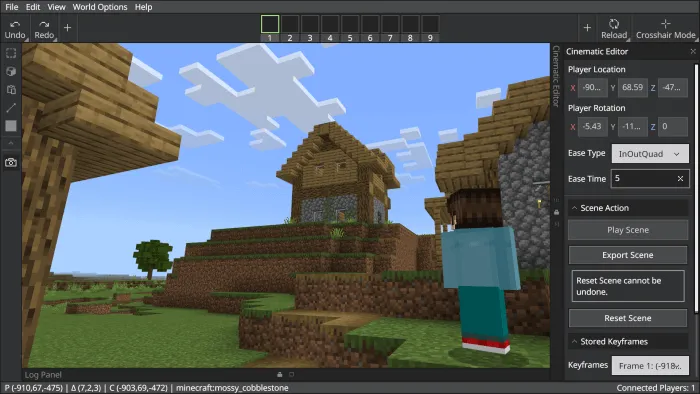Click the Export Scene button
700x394 pixels.
click(628, 255)
